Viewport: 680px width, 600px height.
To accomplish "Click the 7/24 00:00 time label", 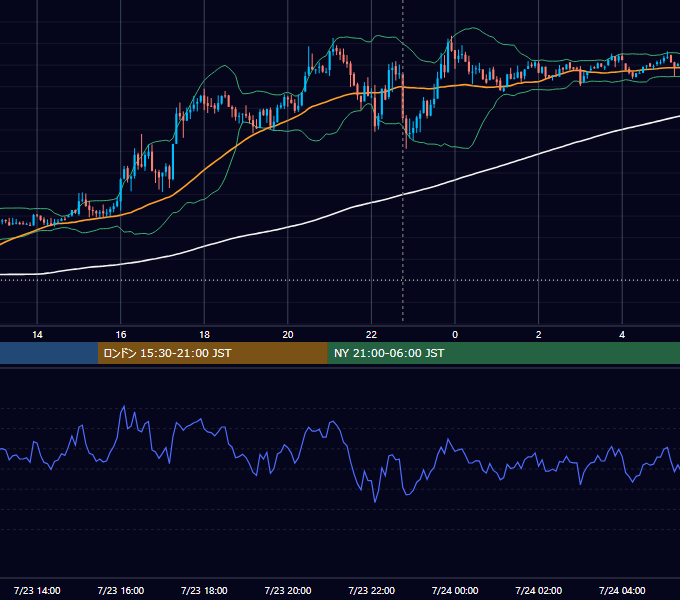I will tap(455, 590).
